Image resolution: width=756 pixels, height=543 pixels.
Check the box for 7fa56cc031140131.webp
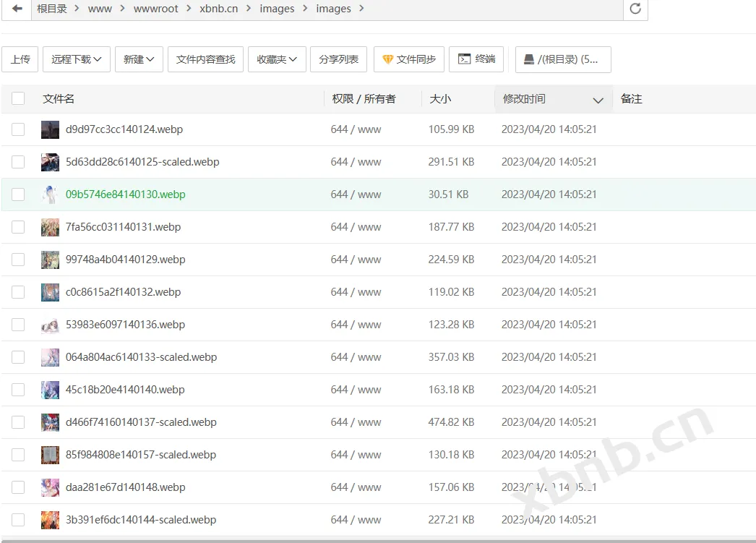(18, 227)
